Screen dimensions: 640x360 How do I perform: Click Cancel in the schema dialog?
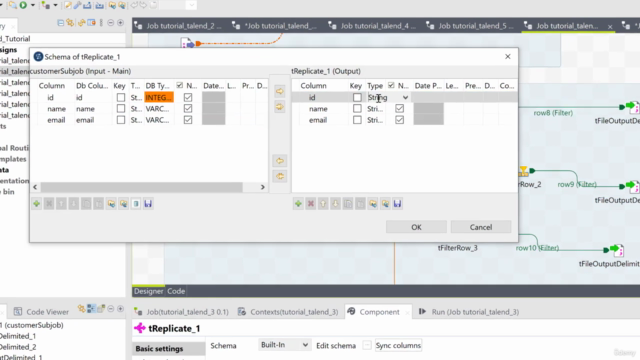click(x=481, y=227)
